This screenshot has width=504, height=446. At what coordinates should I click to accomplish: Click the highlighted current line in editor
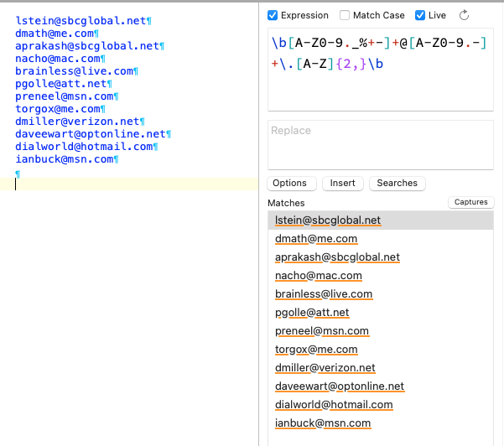point(129,184)
